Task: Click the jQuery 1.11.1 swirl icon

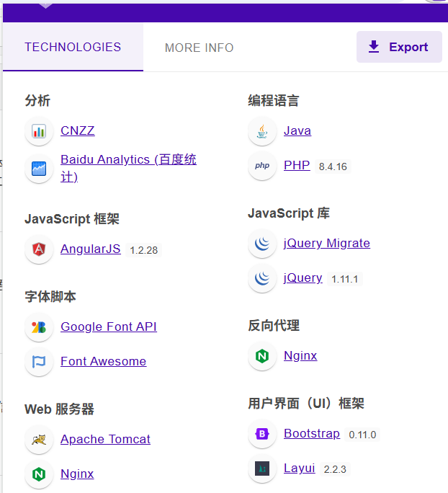Action: click(262, 278)
